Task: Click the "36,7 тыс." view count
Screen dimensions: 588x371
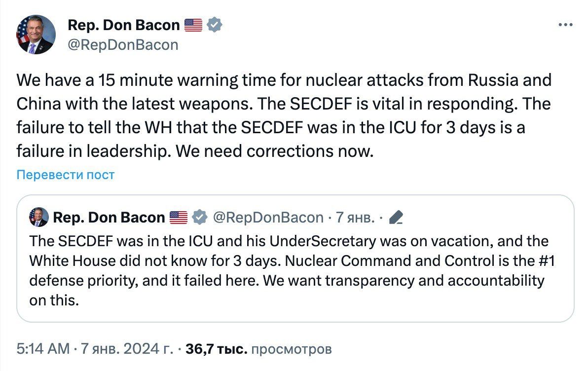Action: pyautogui.click(x=217, y=349)
